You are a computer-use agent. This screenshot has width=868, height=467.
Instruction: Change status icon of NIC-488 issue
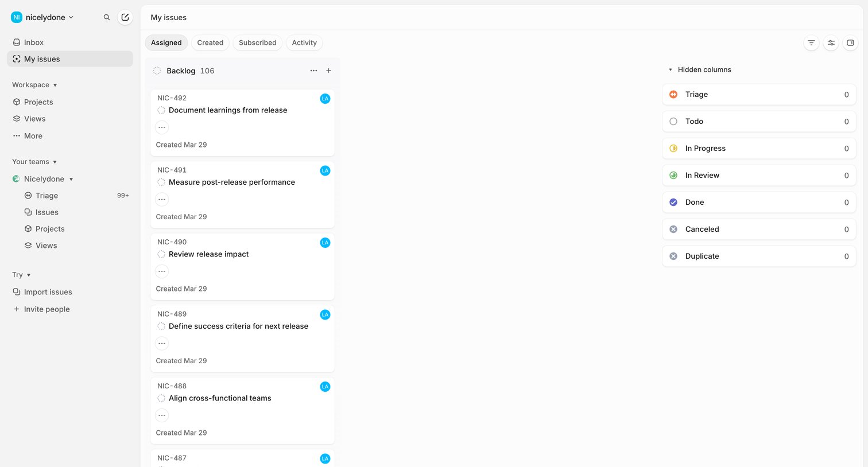(161, 398)
